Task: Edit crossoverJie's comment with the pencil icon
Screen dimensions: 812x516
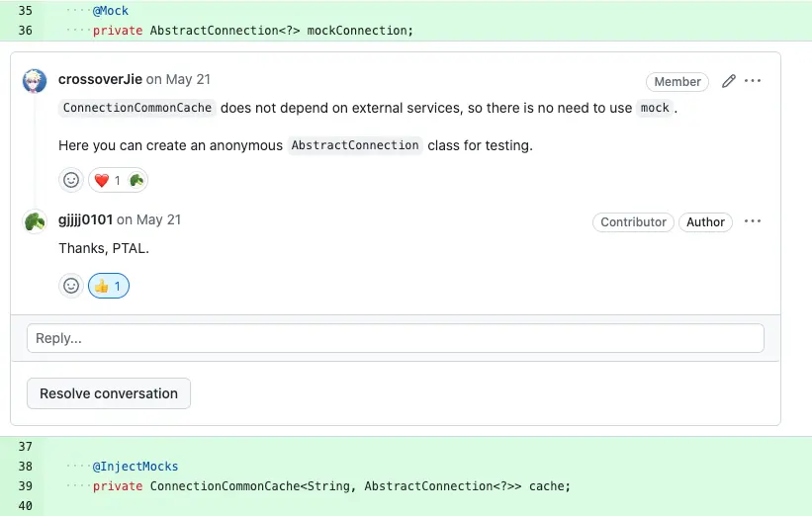Action: pyautogui.click(x=729, y=81)
